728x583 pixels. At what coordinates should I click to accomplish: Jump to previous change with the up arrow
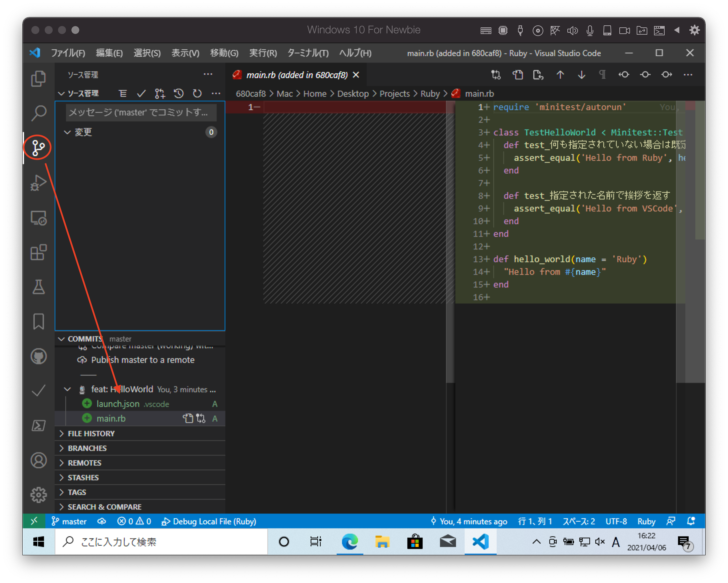click(x=560, y=75)
